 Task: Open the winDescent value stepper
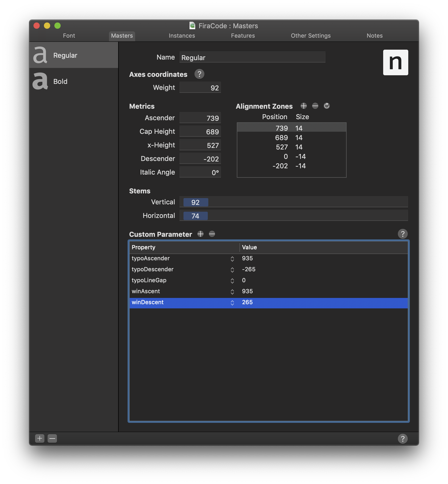click(x=232, y=302)
